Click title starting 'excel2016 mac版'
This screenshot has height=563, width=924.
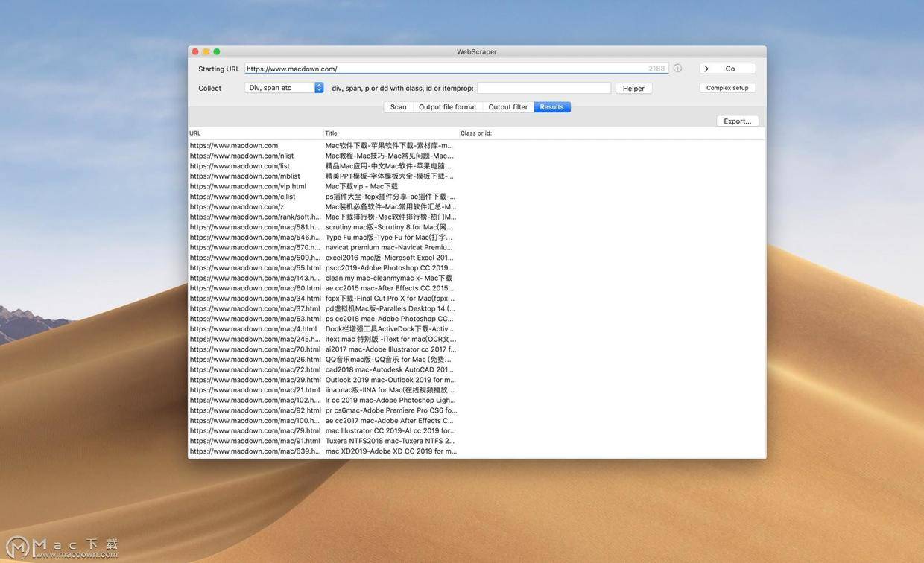389,258
